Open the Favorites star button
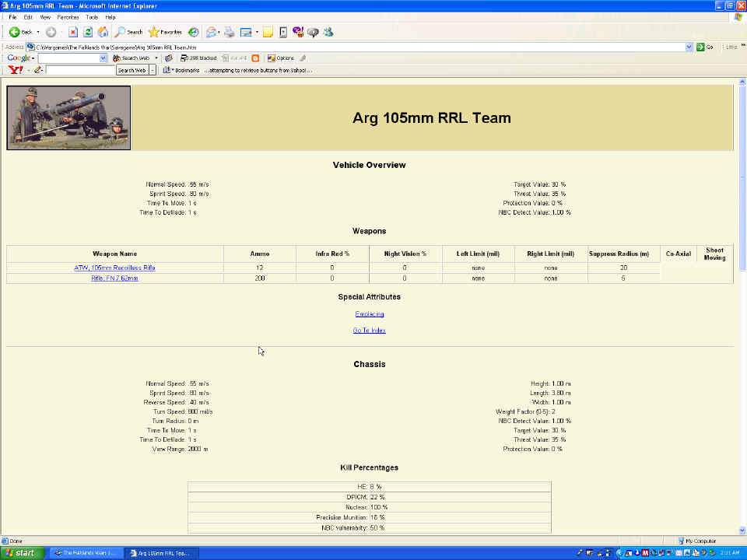747x560 pixels. tap(165, 32)
